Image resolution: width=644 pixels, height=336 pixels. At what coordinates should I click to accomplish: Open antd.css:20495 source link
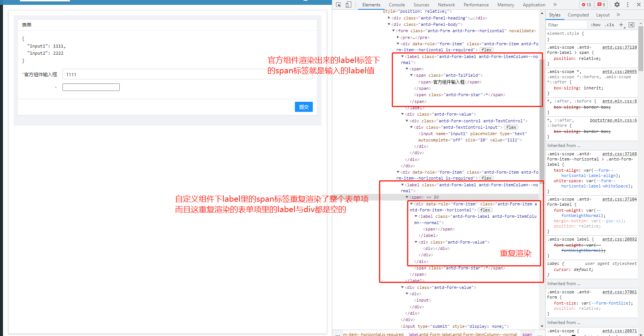(619, 71)
